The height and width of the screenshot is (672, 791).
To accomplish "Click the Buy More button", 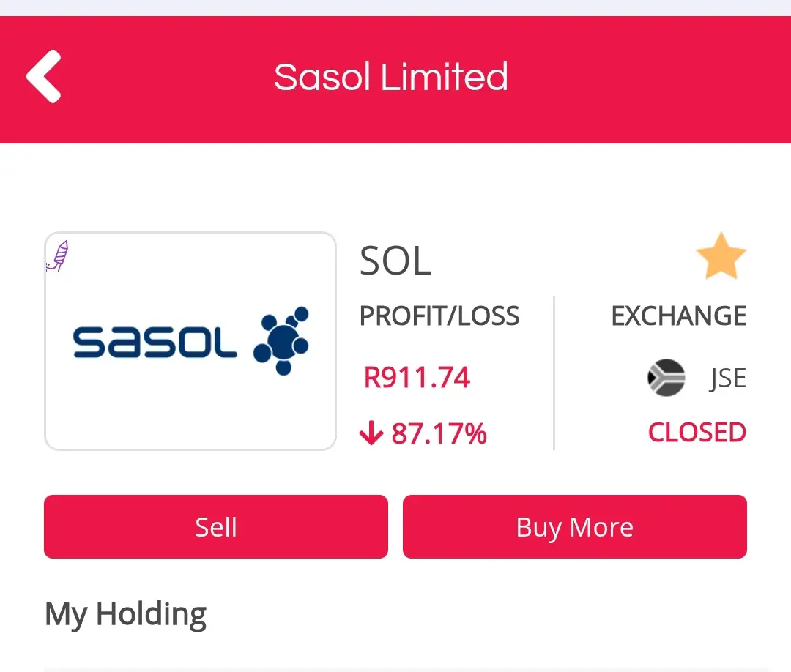I will pos(575,527).
